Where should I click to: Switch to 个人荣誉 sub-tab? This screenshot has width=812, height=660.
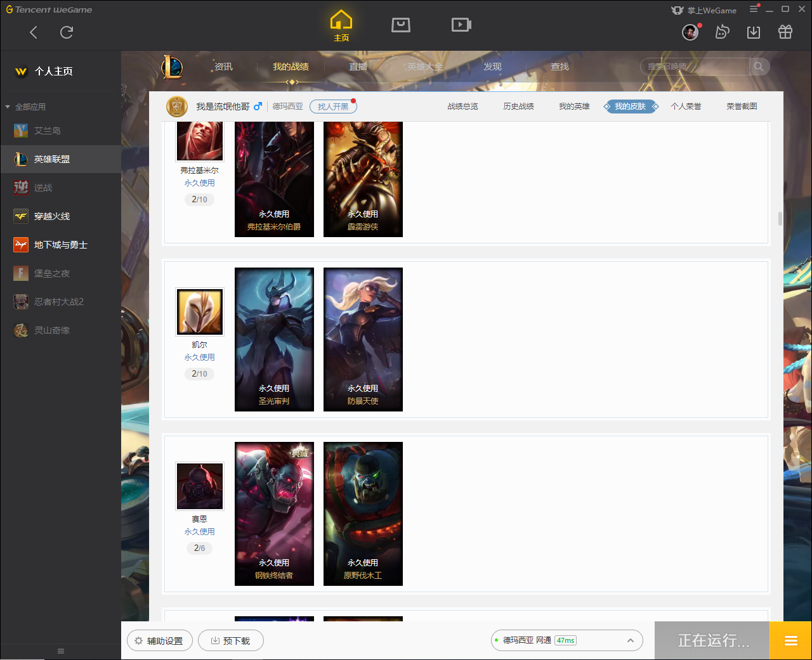[686, 107]
